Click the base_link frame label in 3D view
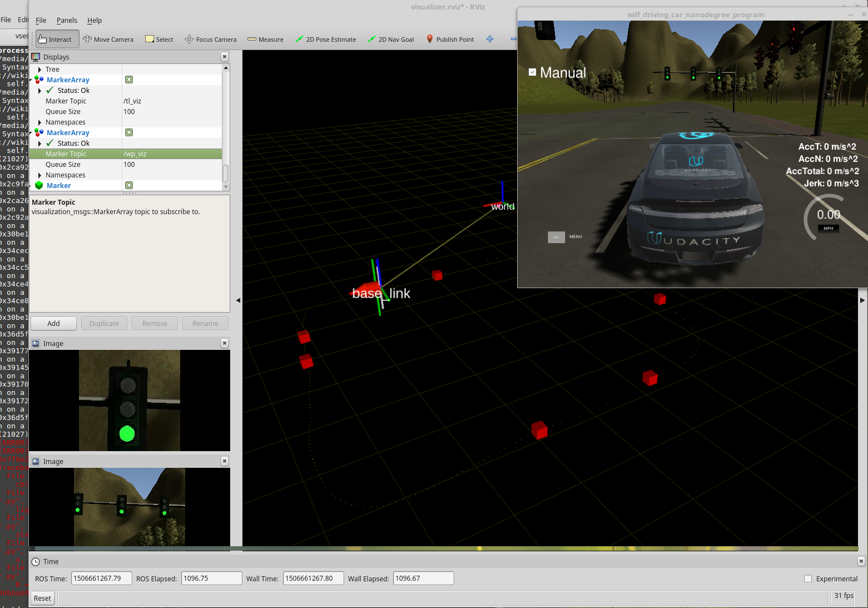This screenshot has width=868, height=608. pos(381,294)
